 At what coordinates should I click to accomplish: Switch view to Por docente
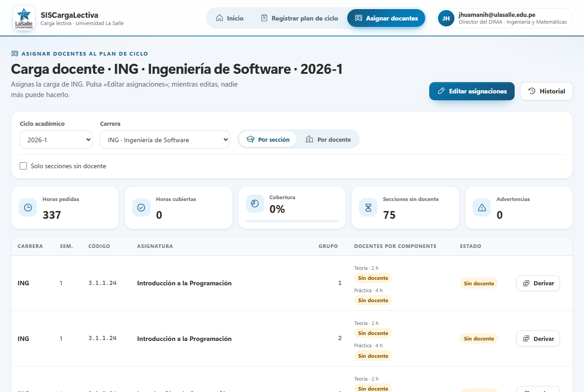click(x=328, y=139)
